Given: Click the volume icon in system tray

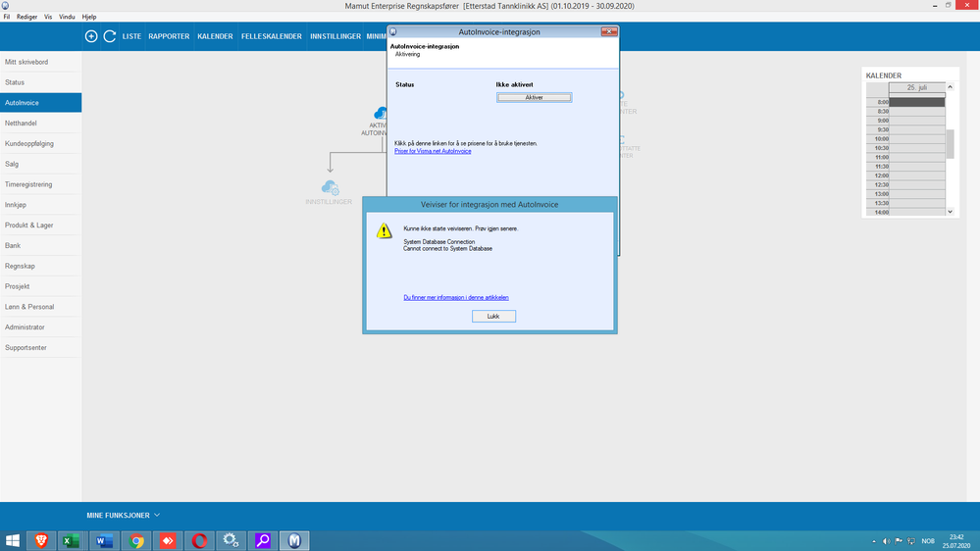Looking at the screenshot, I should [x=886, y=541].
